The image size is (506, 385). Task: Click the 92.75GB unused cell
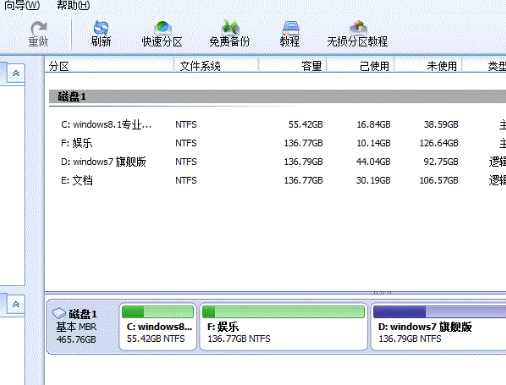tap(441, 162)
